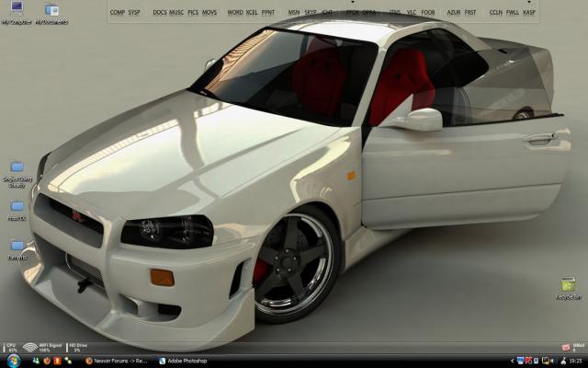
Task: Open the My Computer desktop icon
Action: point(17,13)
